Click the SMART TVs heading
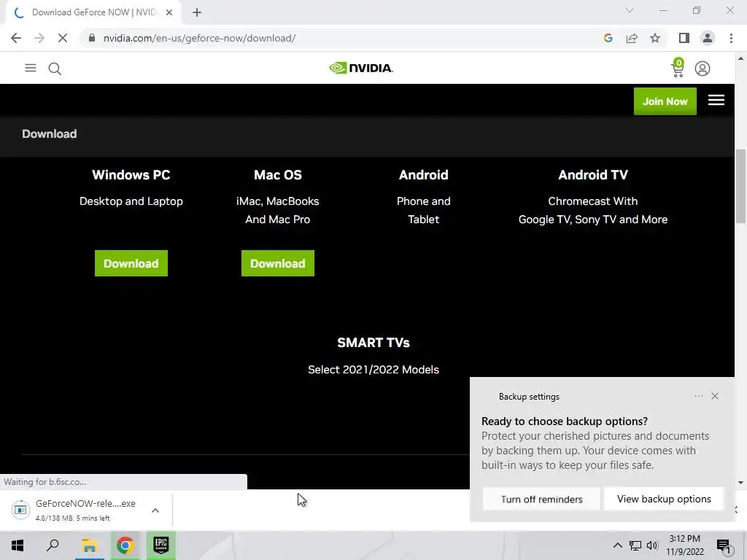Screen dimensions: 747x560 coord(373,343)
